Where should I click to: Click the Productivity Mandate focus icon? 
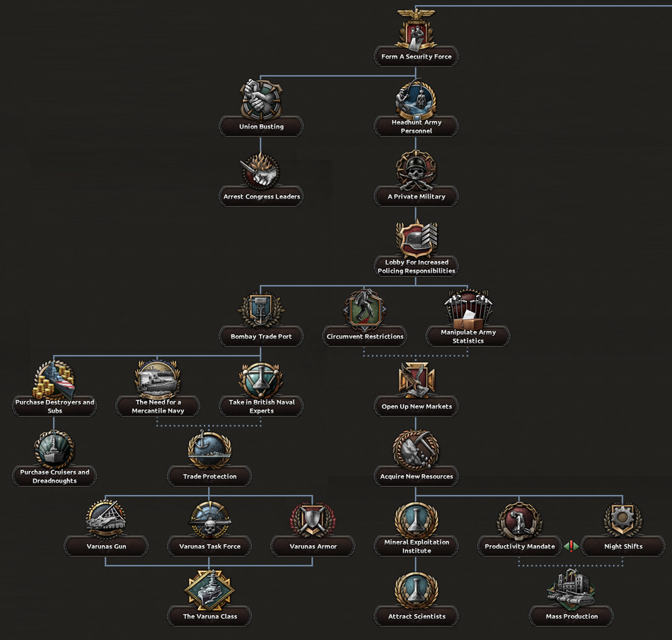(520, 520)
